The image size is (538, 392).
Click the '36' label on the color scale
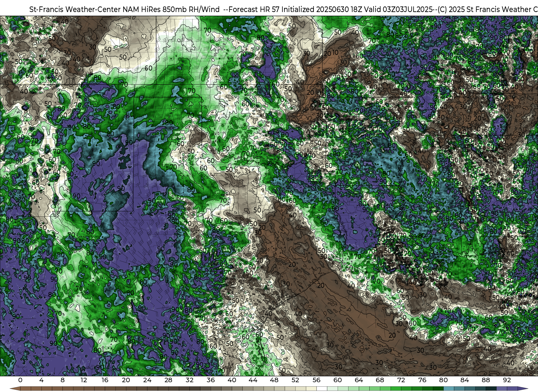211,380
